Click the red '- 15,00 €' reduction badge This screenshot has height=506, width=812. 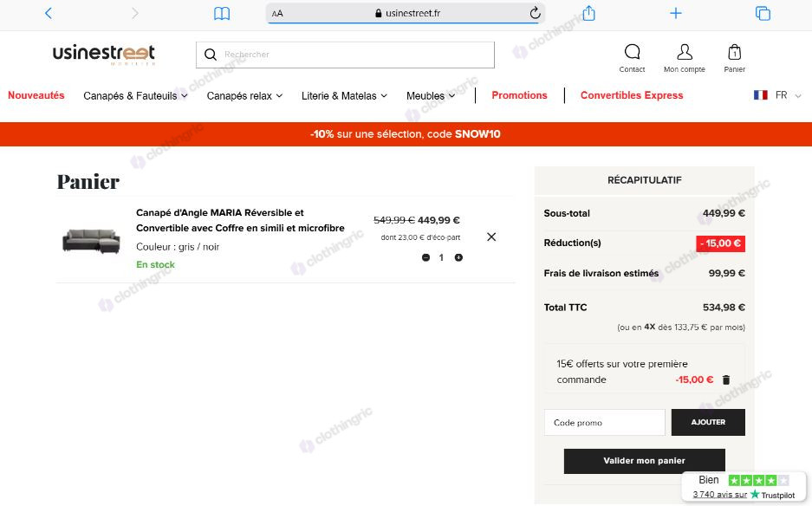pos(720,243)
